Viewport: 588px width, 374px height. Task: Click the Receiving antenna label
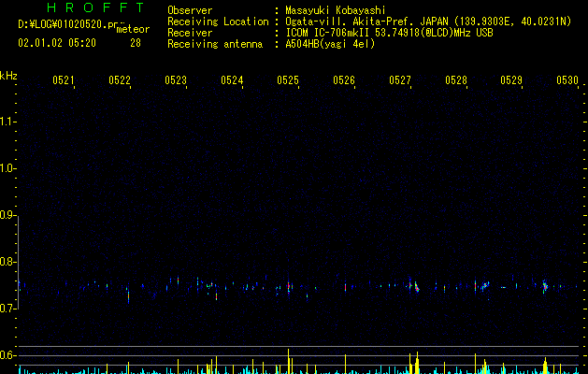(215, 44)
